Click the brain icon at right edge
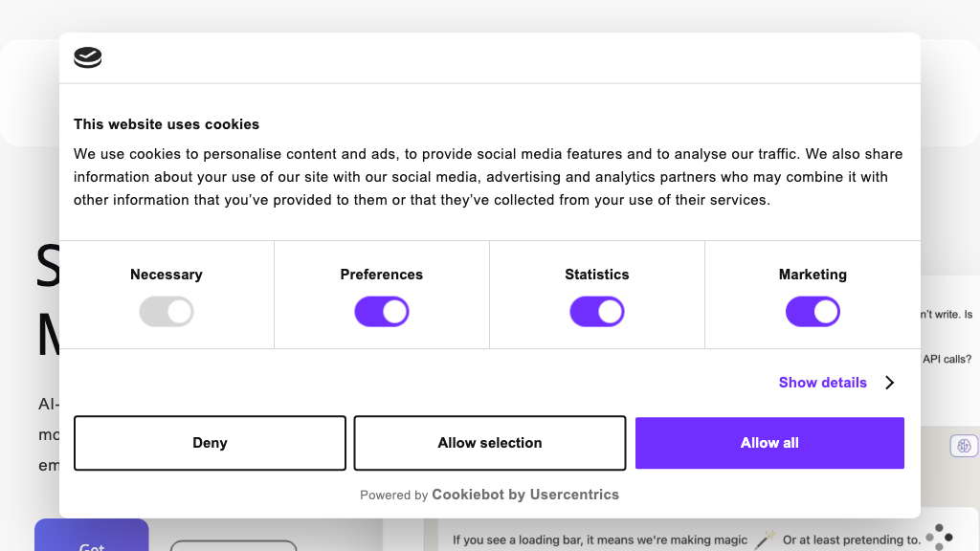The height and width of the screenshot is (551, 980). (x=963, y=446)
